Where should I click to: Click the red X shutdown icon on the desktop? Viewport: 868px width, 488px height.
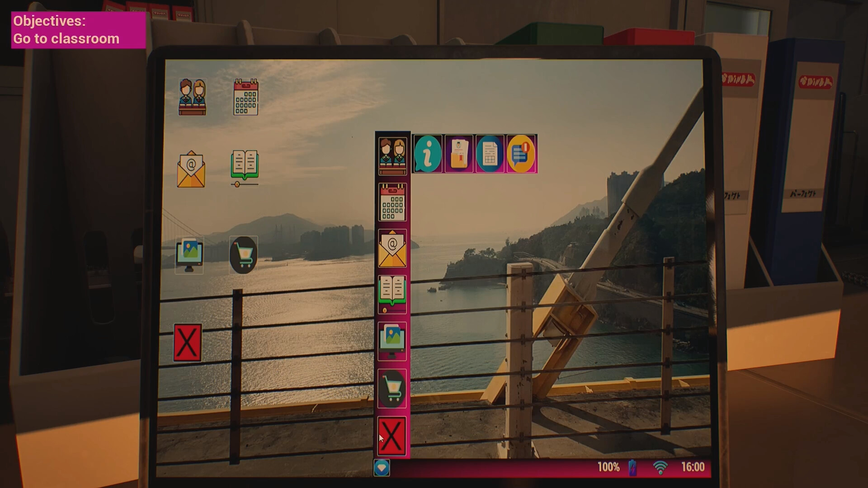pos(188,342)
